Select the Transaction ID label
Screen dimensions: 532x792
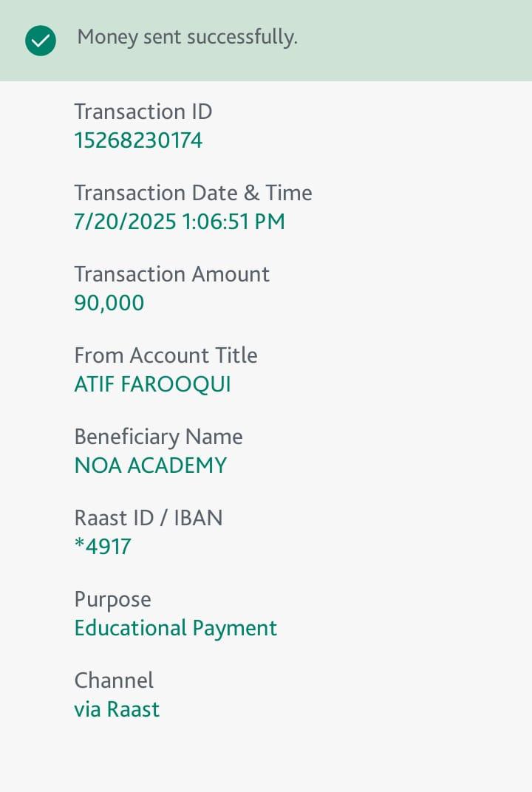coord(143,112)
